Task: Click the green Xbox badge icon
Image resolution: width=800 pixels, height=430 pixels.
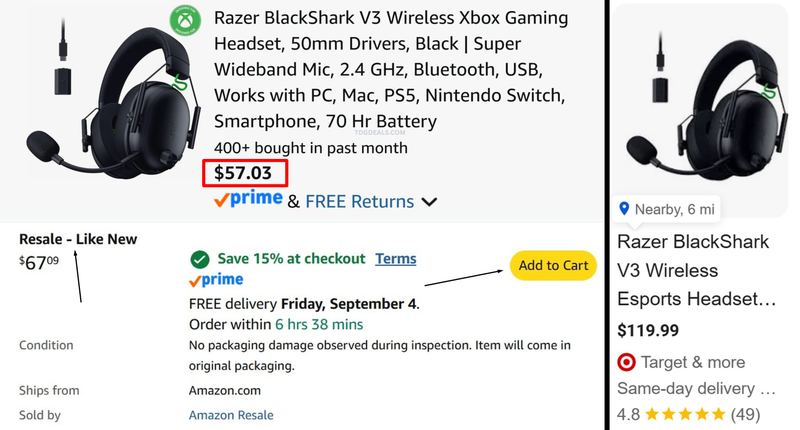Action: (x=185, y=21)
